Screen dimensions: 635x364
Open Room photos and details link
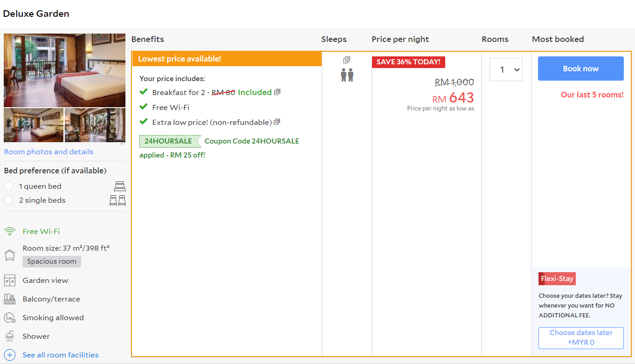tap(49, 152)
